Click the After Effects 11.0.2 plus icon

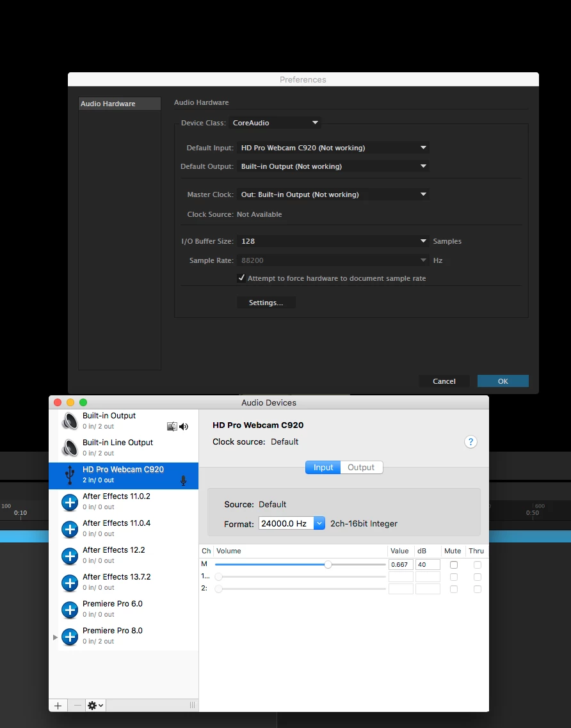click(x=70, y=502)
